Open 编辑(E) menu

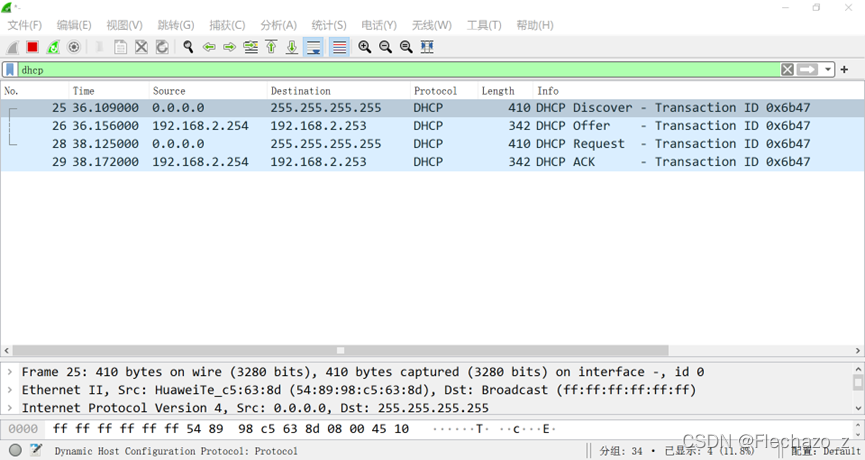[x=74, y=25]
